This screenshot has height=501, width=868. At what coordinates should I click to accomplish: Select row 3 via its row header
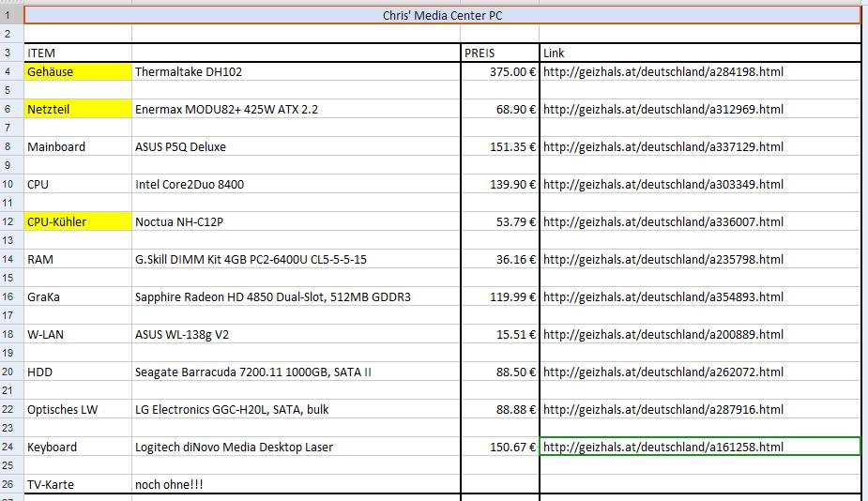[11, 53]
